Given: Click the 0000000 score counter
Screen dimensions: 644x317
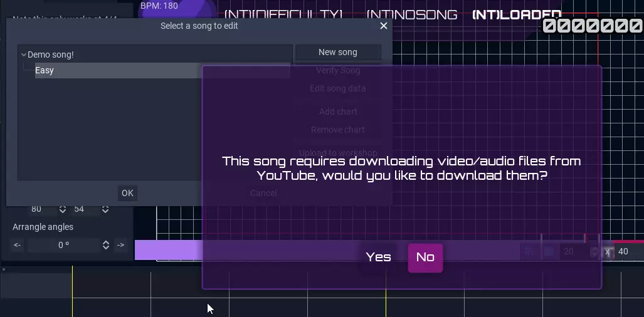Looking at the screenshot, I should (593, 26).
